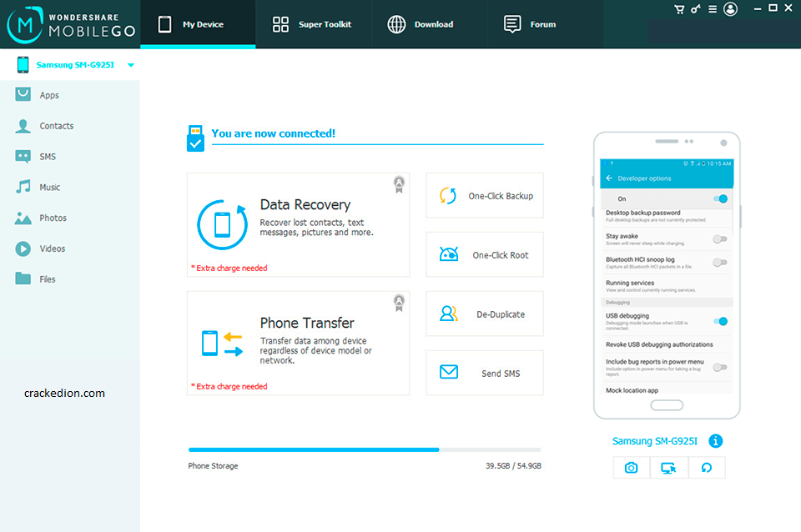
Task: Click the Music note icon
Action: pos(23,187)
